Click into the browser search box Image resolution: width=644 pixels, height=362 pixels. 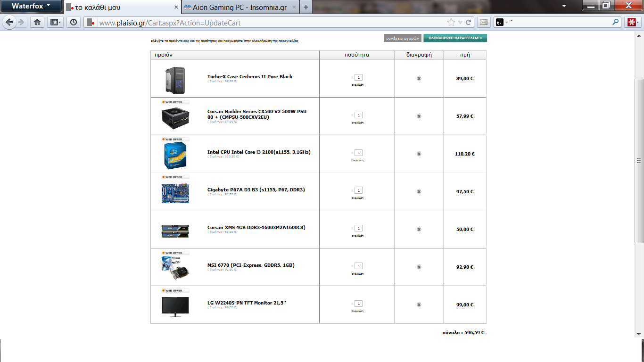pos(561,22)
